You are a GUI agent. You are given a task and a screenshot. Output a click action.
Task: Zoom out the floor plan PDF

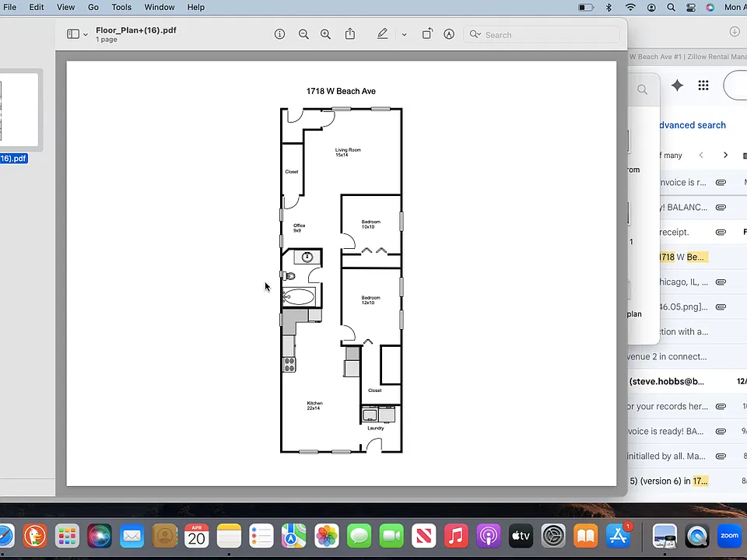303,34
